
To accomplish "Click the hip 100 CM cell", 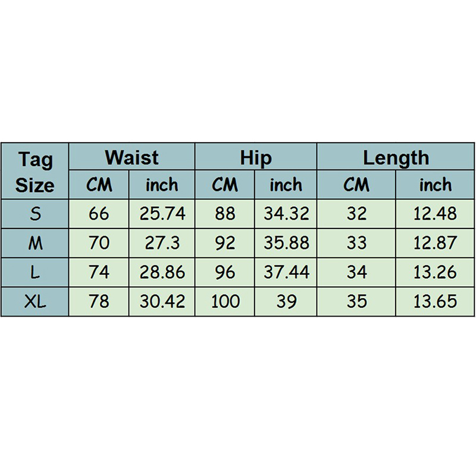I will pos(225,301).
